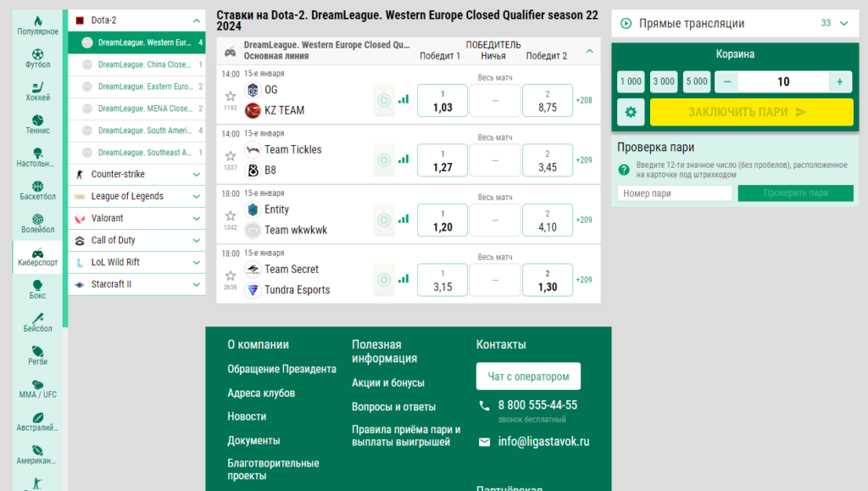Open live stream icon for OG match
Screen dimensions: 868x491
[384, 100]
